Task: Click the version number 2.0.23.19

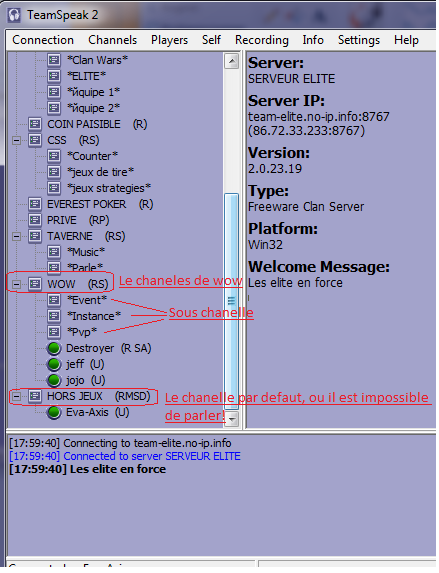Action: (275, 168)
